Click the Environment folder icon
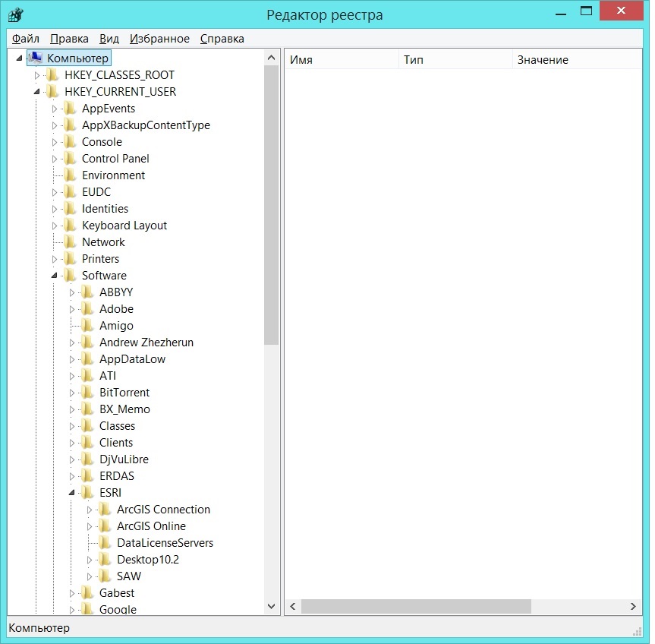Image resolution: width=655 pixels, height=644 pixels. tap(70, 175)
